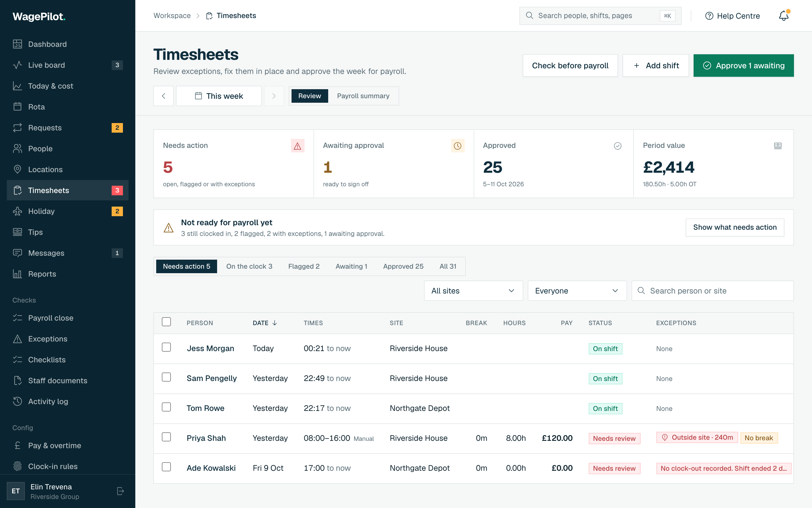This screenshot has width=812, height=508.
Task: Open the Reports page
Action: 67,274
